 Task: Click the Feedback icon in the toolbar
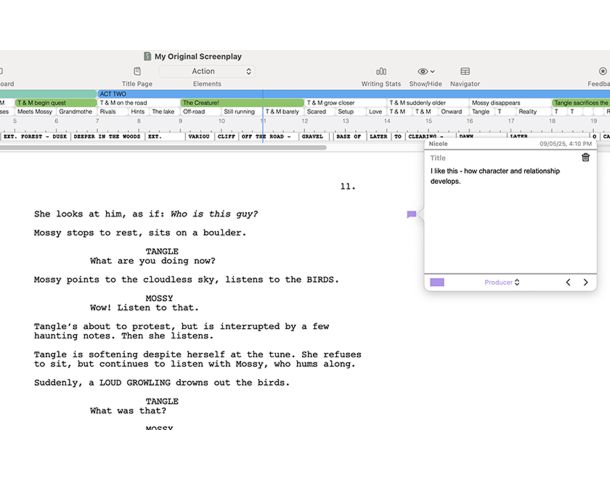point(602,72)
